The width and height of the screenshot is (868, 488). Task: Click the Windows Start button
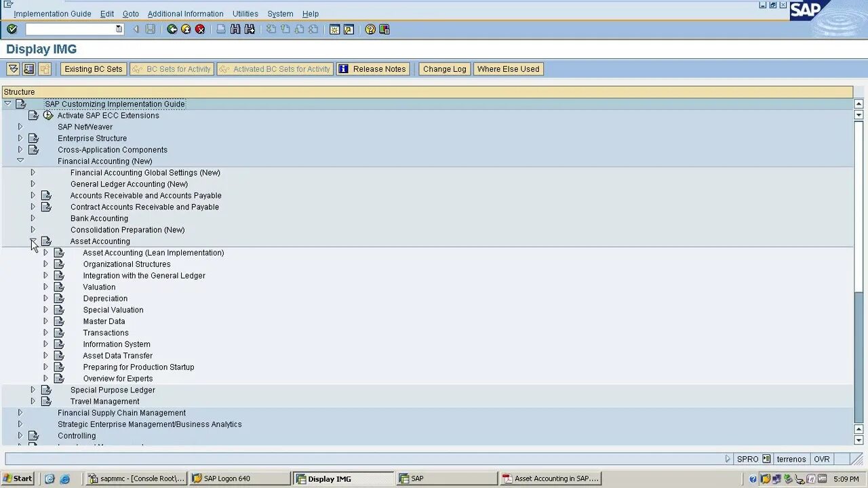point(18,479)
